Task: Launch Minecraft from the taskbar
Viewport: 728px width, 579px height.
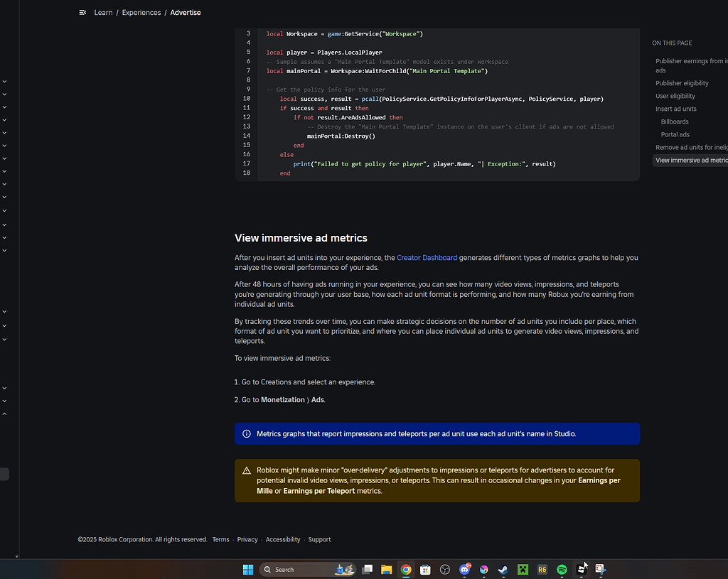Action: (523, 569)
